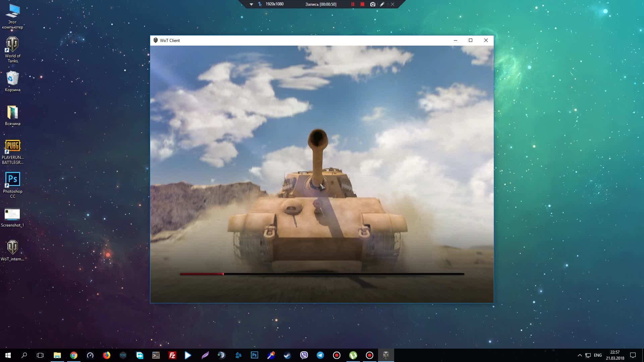Expand the recorder dropdown arrow
The width and height of the screenshot is (644, 362).
pos(251,4)
